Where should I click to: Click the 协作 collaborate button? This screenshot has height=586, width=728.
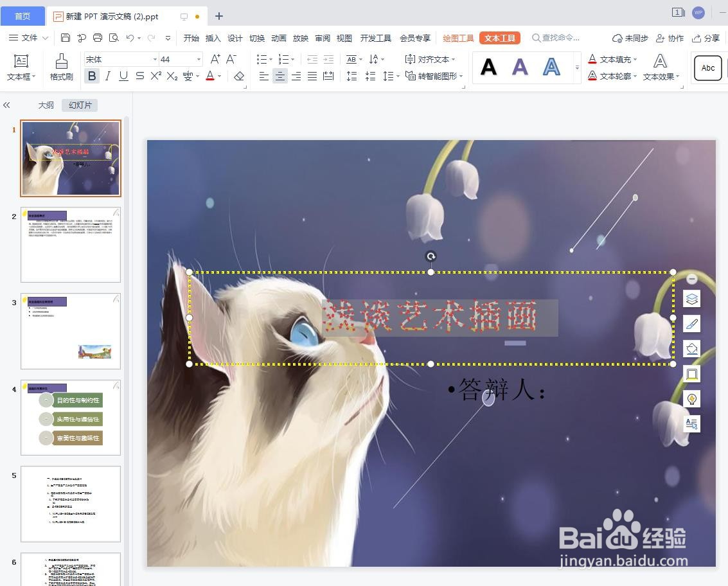(x=670, y=38)
